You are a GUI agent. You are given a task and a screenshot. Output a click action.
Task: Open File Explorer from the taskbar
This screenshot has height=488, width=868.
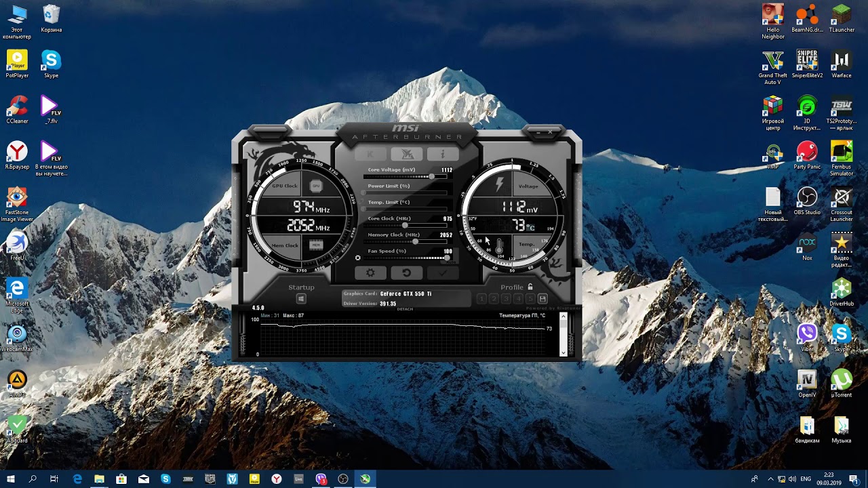[99, 479]
